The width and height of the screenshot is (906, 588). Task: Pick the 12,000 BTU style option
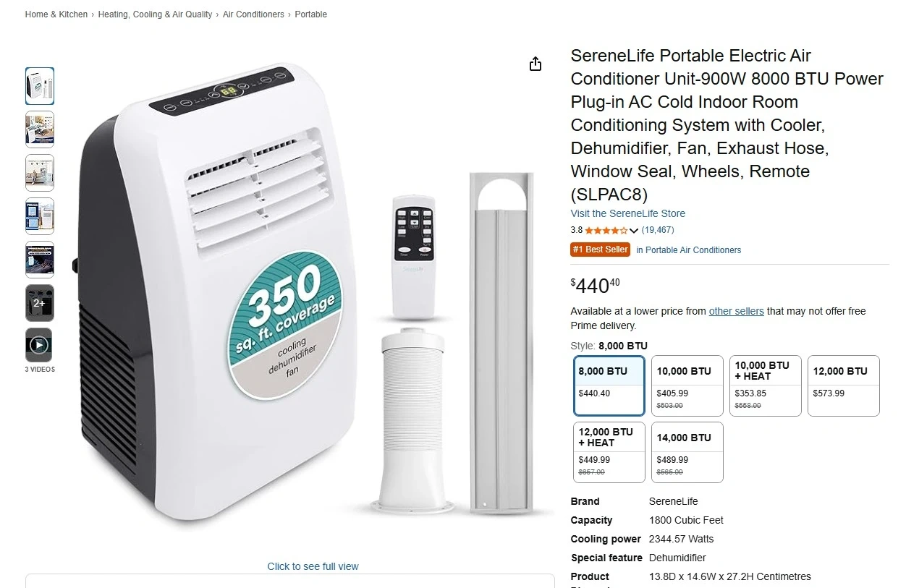tap(844, 385)
